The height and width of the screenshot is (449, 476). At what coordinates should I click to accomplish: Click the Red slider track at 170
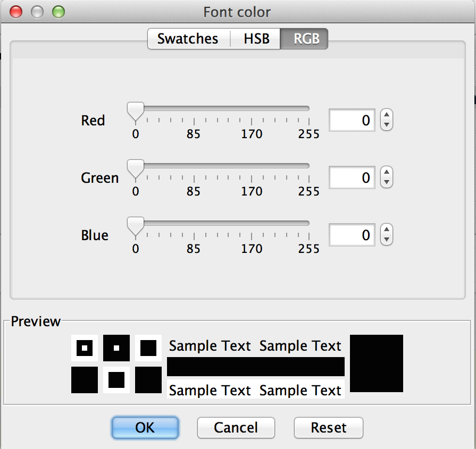coord(252,109)
